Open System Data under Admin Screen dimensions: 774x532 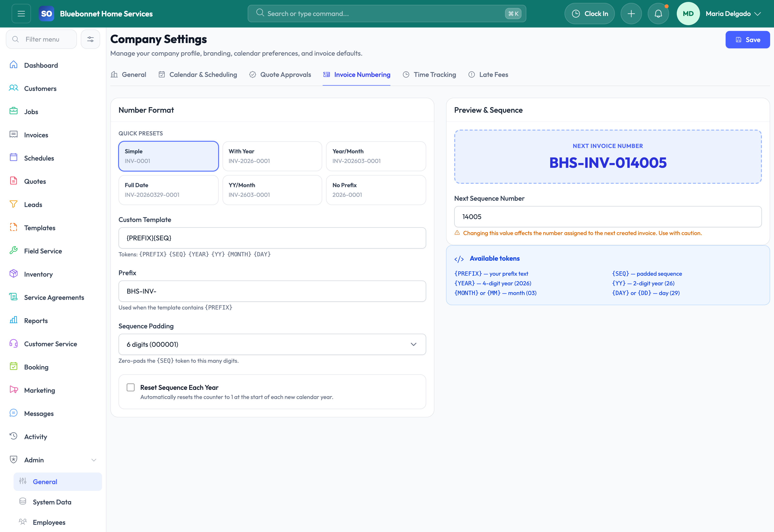click(x=58, y=502)
